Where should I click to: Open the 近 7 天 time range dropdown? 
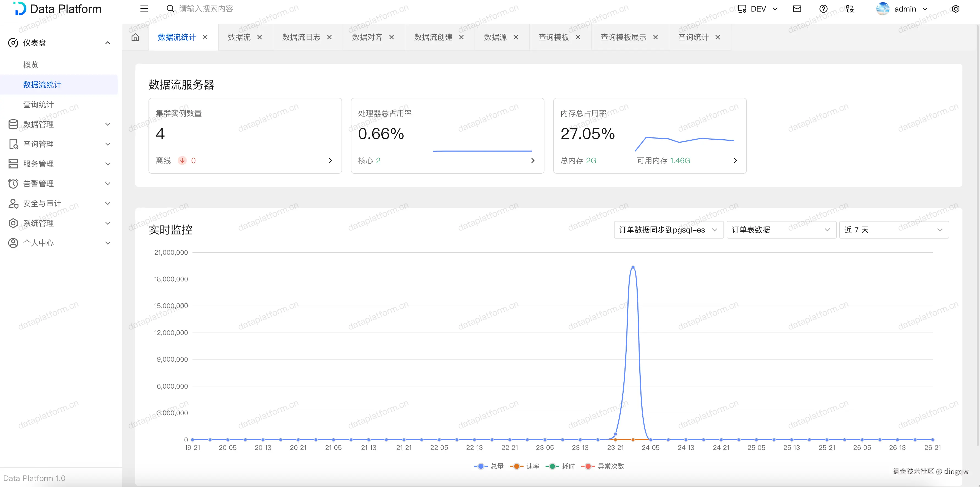(893, 230)
